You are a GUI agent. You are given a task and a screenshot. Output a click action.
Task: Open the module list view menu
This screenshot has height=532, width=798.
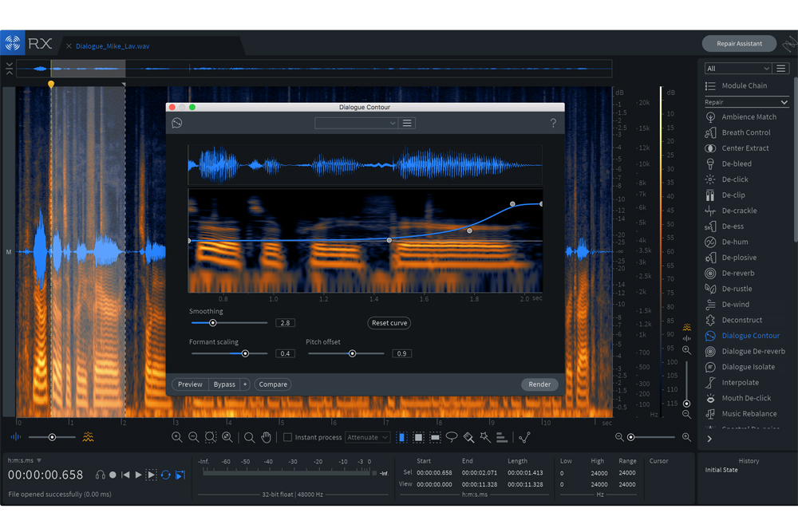[780, 69]
